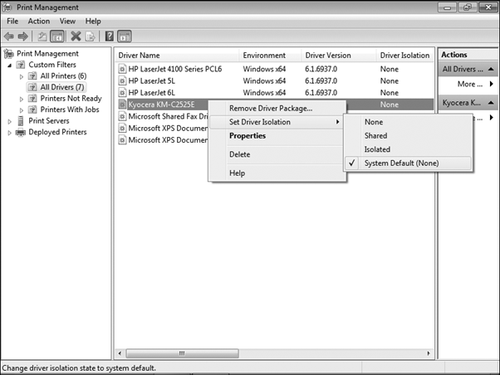Click the Delete X toolbar icon
500x375 pixels.
76,36
